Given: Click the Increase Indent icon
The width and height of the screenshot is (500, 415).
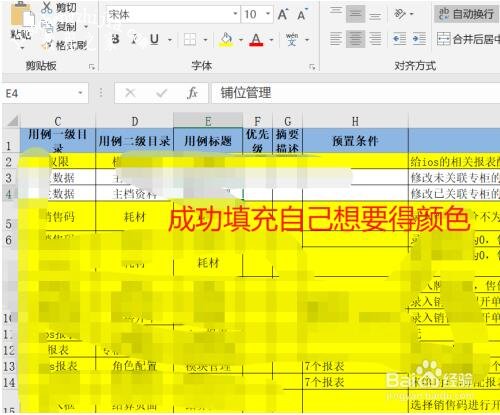Looking at the screenshot, I should (419, 39).
